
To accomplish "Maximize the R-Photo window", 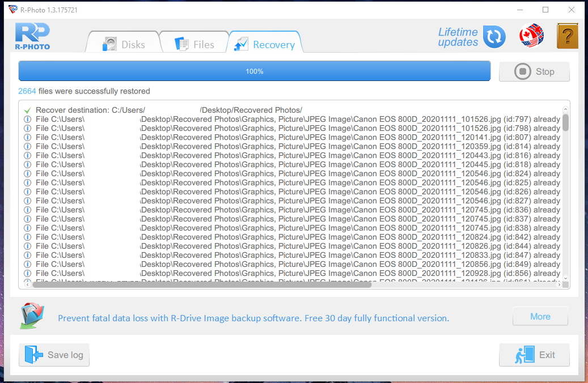I will [x=545, y=10].
